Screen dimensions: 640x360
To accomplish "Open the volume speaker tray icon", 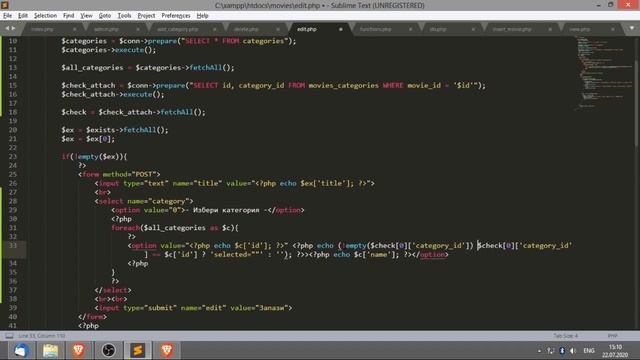I will click(573, 351).
